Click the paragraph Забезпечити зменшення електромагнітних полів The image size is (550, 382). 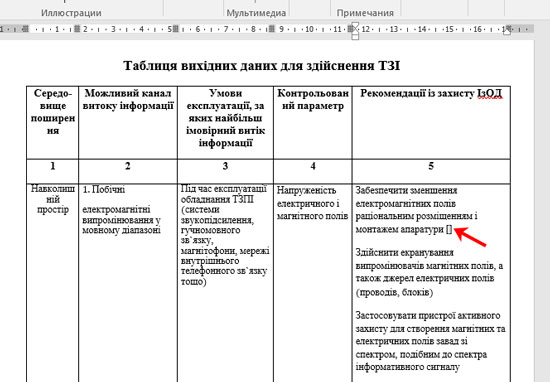click(x=416, y=210)
